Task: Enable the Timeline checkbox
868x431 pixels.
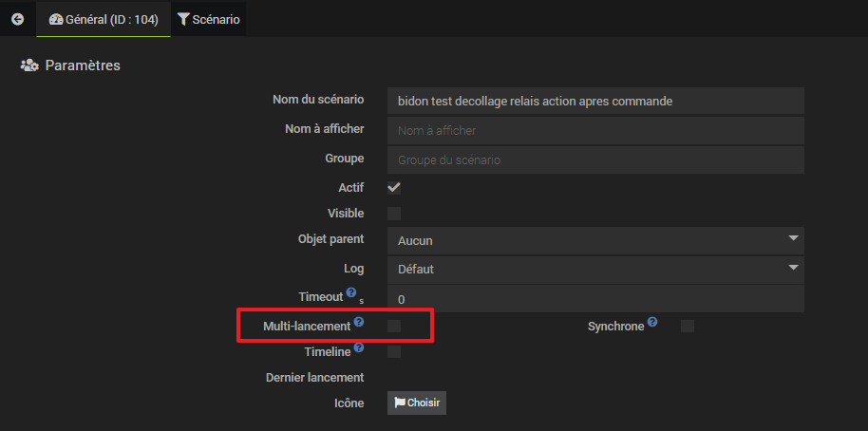Action: coord(394,352)
